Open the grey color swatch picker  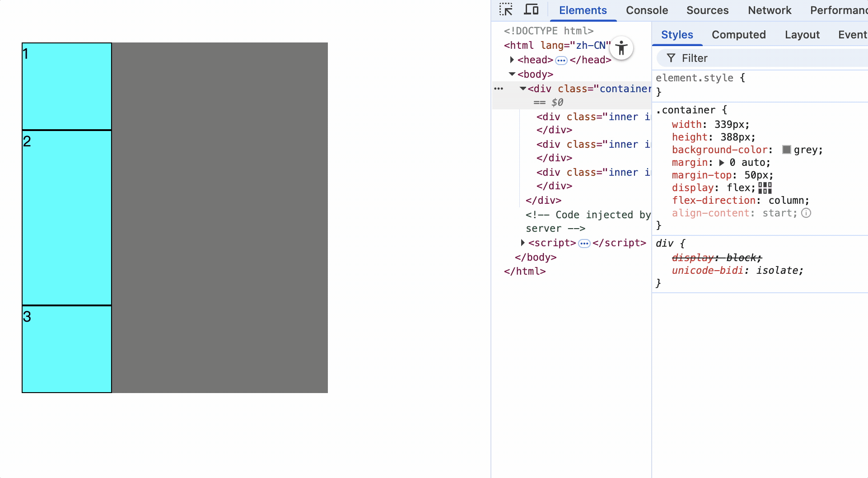(787, 150)
